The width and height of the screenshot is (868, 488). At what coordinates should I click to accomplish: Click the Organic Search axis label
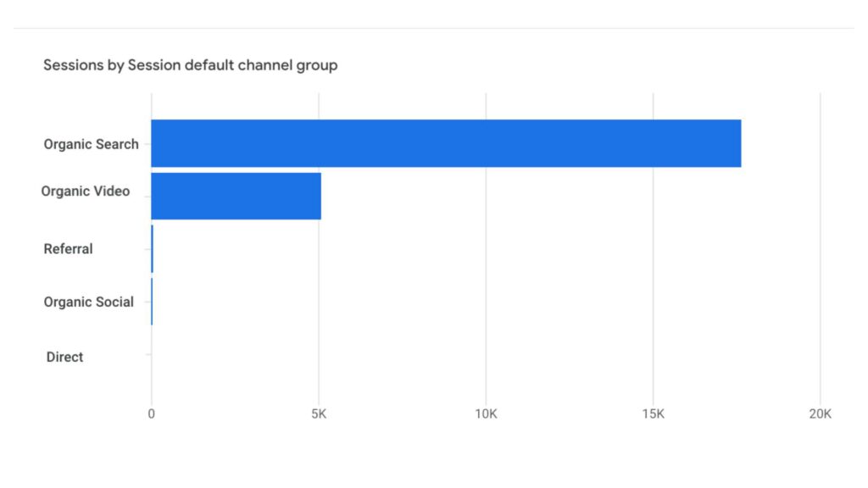coord(91,144)
